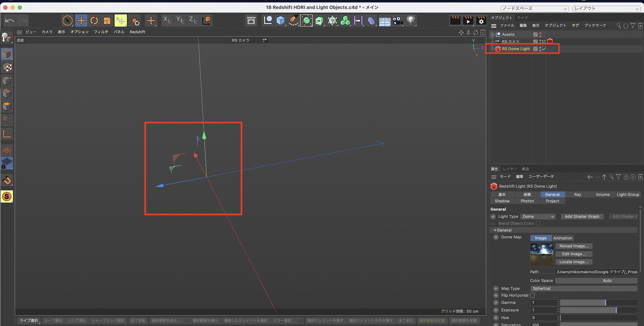Open the ノードスペース dropdown
Screen dimensions: 644x326
(534, 9)
